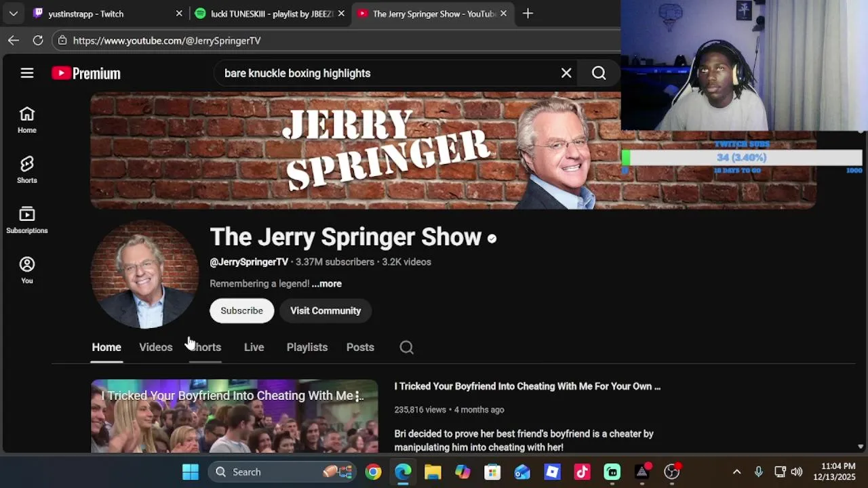
Task: Open Copilot from the taskbar
Action: [462, 472]
